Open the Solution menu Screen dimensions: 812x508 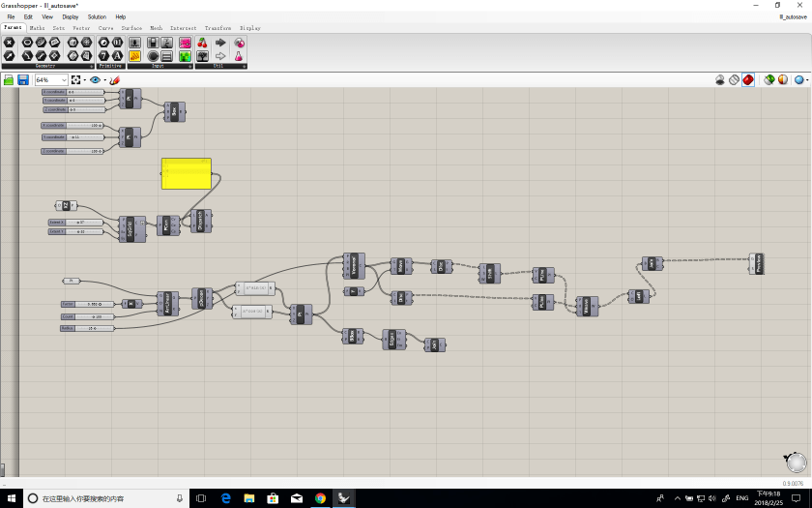(97, 16)
